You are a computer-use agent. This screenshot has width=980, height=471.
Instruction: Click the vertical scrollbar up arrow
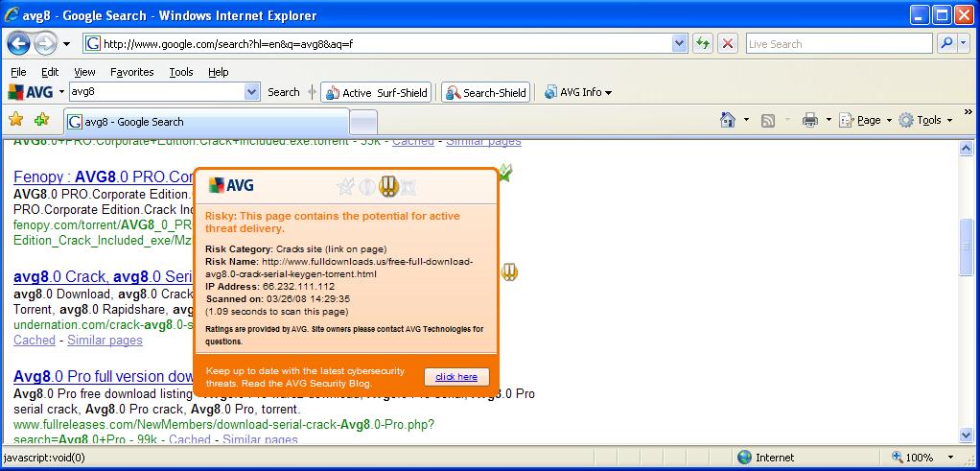click(967, 149)
